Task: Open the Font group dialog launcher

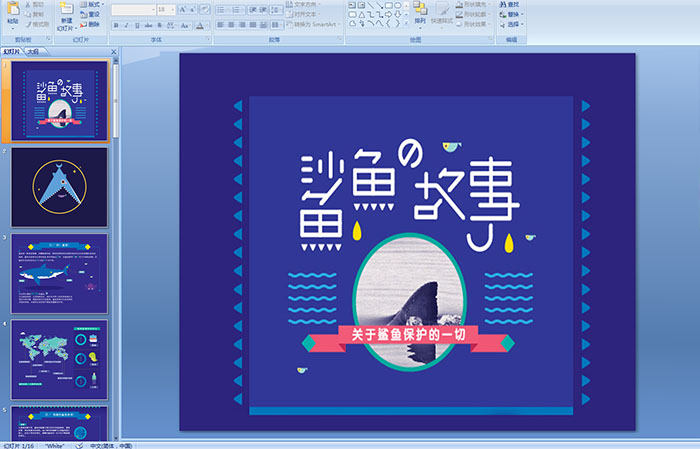Action: [x=208, y=40]
